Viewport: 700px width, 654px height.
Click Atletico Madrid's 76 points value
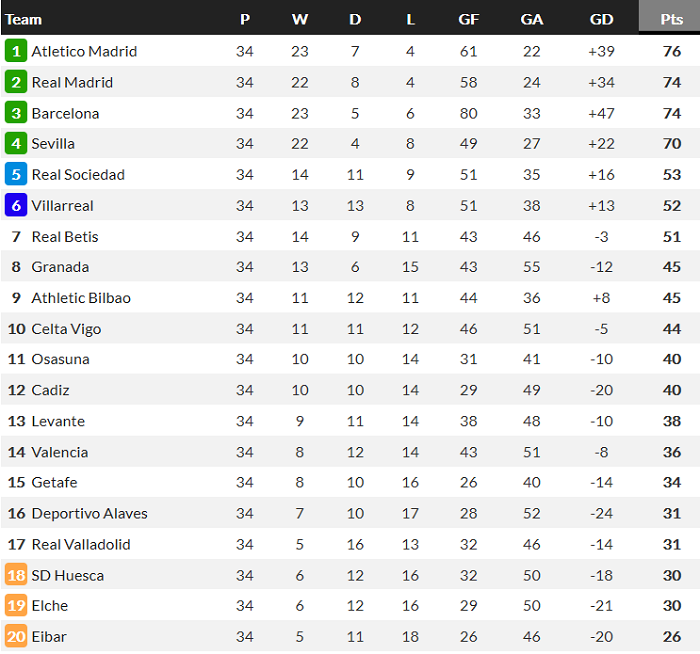tap(672, 51)
